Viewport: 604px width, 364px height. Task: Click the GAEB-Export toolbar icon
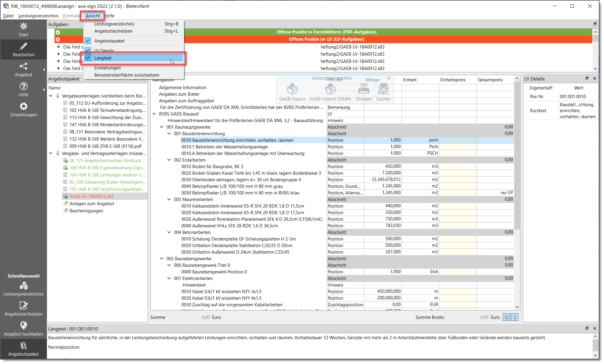tap(292, 89)
